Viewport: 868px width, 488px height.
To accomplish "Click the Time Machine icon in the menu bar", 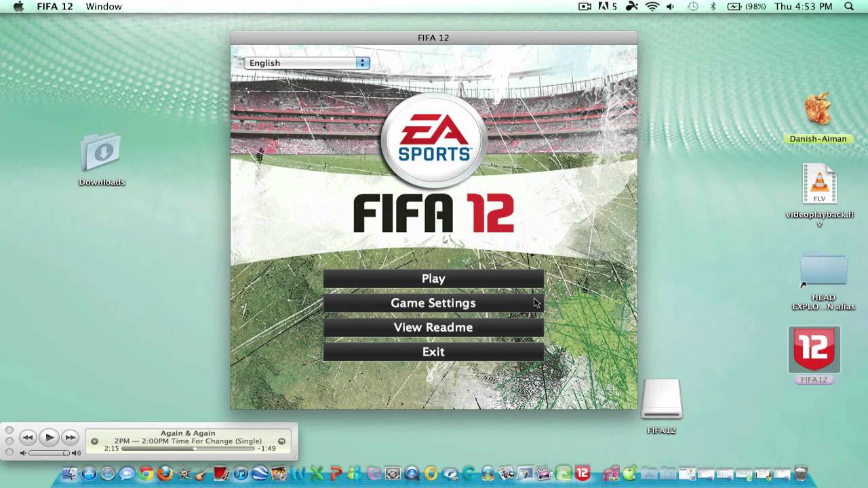I will 692,6.
